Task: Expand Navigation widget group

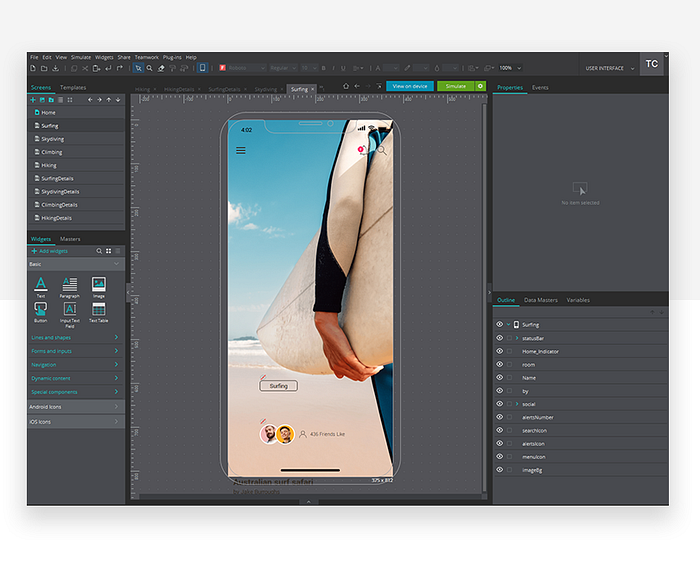Action: (75, 365)
